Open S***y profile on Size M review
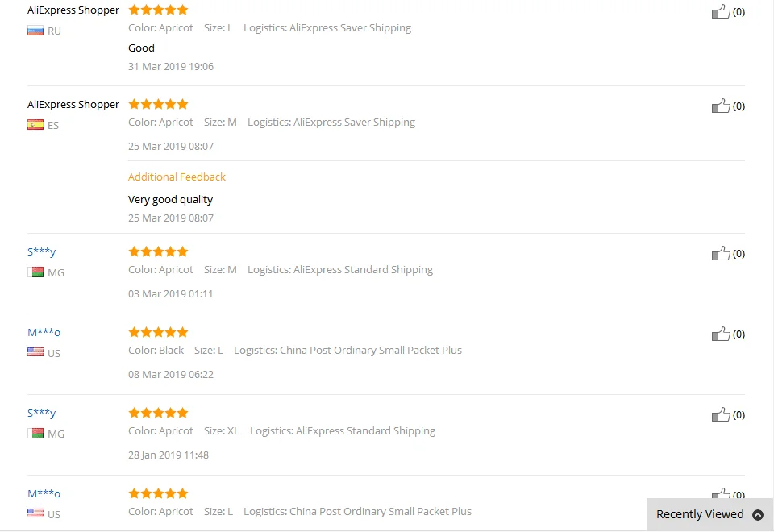The height and width of the screenshot is (532, 774). point(41,251)
